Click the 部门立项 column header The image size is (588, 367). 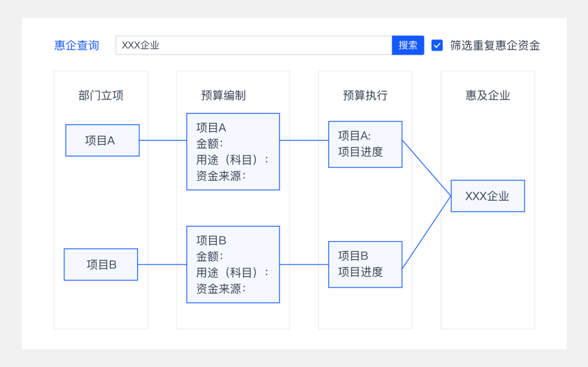(x=101, y=95)
